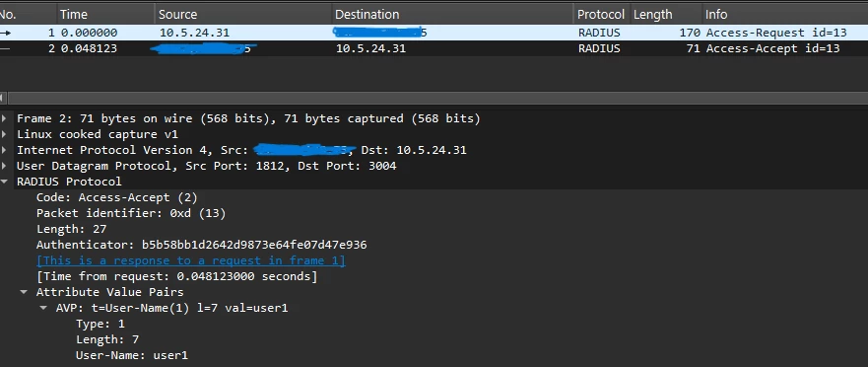Viewport: 868px width, 367px height.
Task: Collapse the RADIUS Protocol node
Action: 5,182
